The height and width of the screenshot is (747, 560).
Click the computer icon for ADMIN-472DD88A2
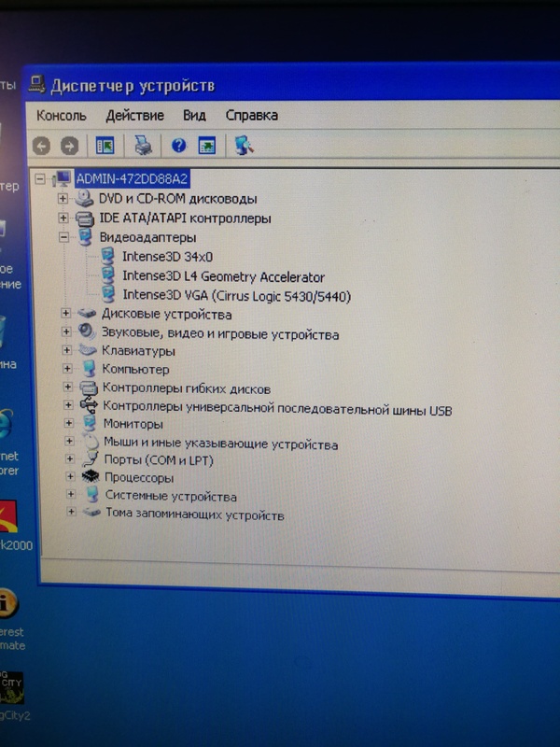point(62,179)
